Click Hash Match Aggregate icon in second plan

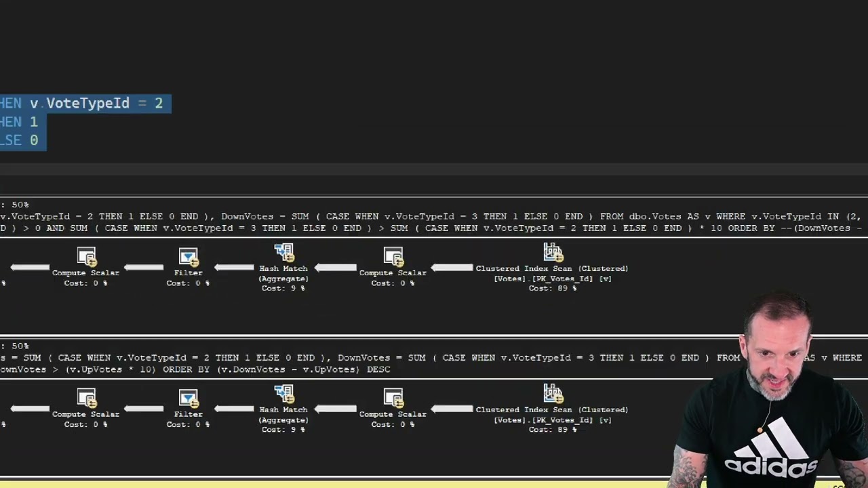[x=283, y=394]
